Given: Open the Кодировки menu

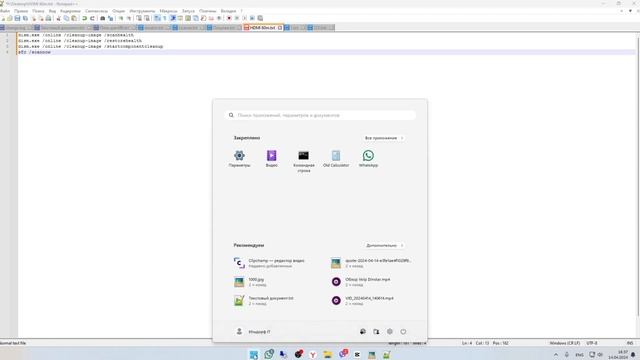Looking at the screenshot, I should coord(70,11).
